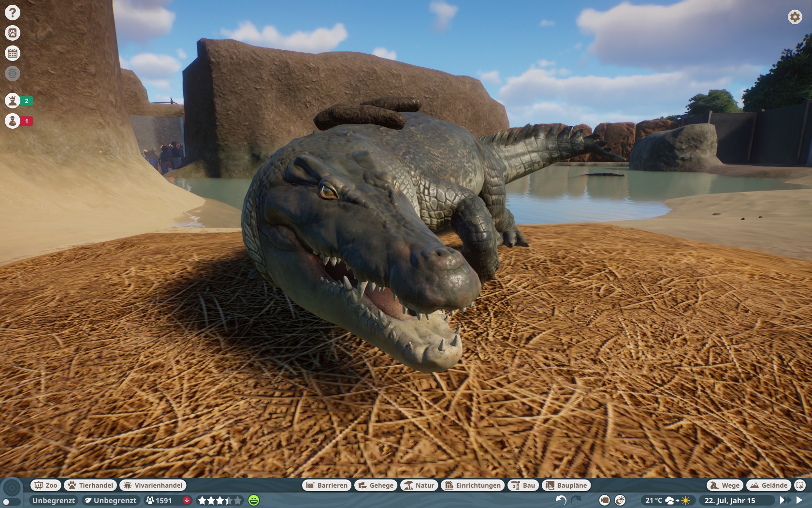812x508 pixels.
Task: Open the red alert icon showing 1
Action: [x=19, y=121]
